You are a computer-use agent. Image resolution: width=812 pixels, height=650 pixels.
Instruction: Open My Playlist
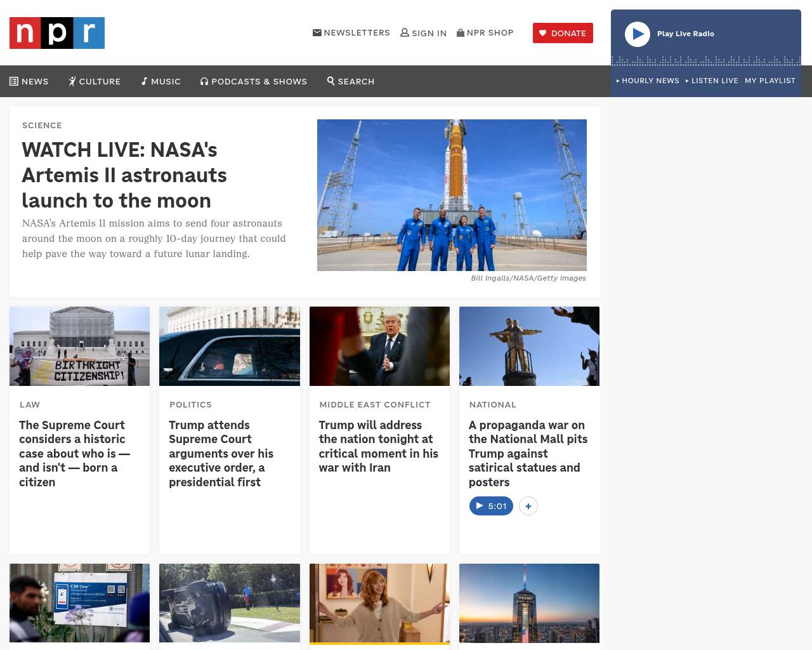click(769, 81)
